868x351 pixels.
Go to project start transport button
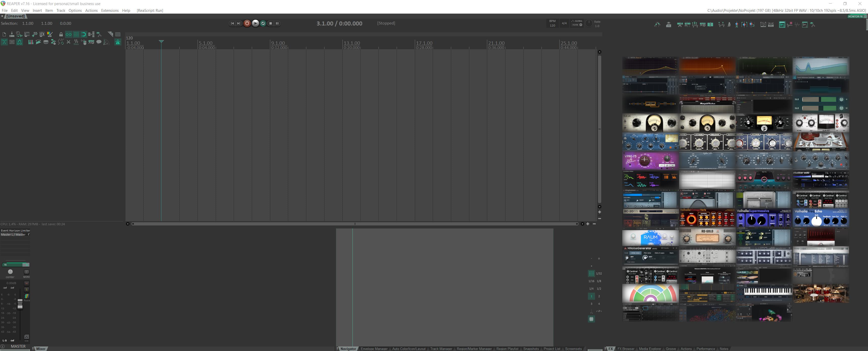(x=232, y=23)
